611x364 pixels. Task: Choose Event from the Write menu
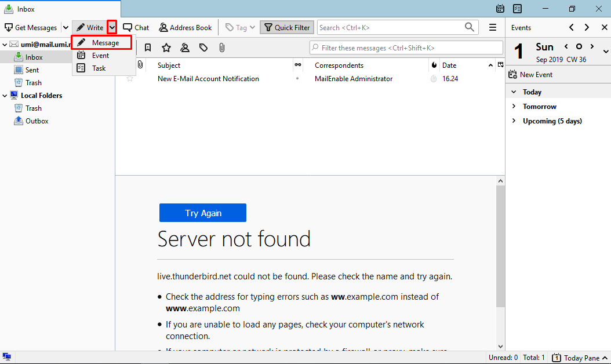101,55
